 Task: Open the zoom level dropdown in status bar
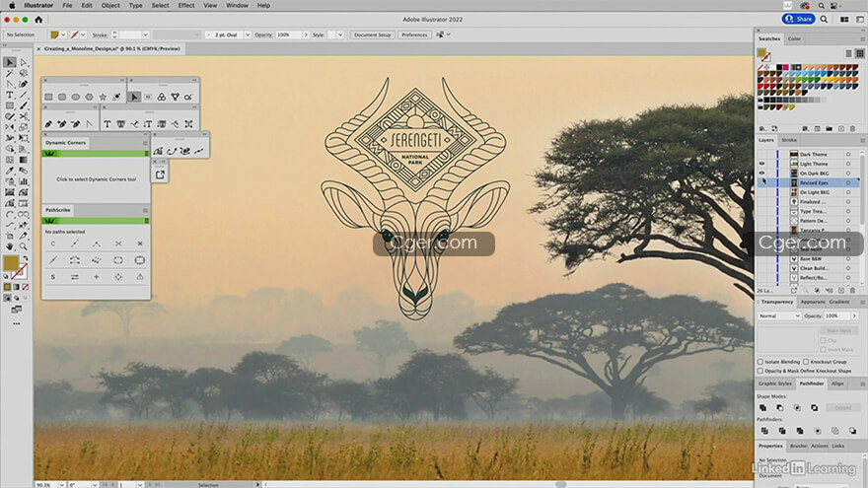point(61,485)
